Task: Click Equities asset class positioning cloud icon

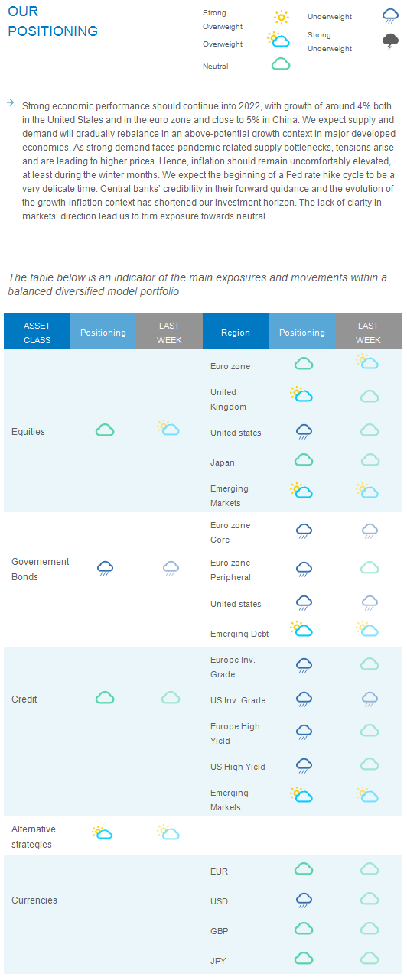Action: pyautogui.click(x=105, y=430)
